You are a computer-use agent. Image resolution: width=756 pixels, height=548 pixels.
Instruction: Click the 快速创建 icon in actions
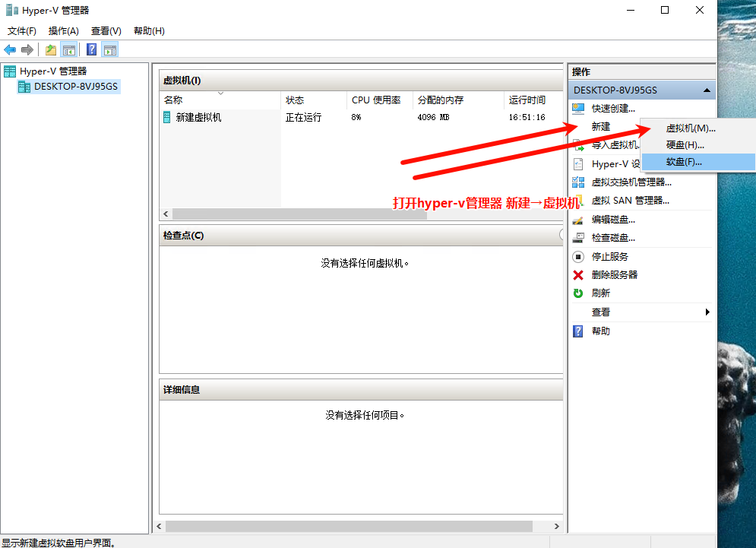pyautogui.click(x=578, y=109)
